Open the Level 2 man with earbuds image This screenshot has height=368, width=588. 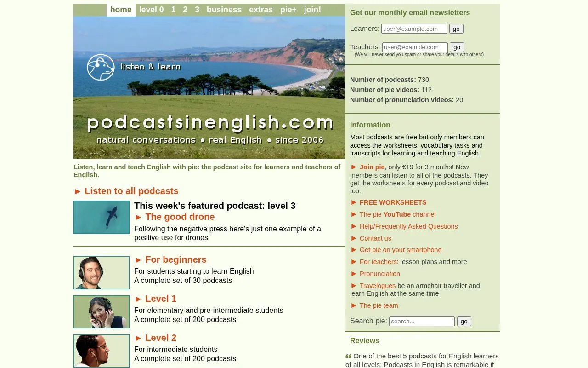point(102,351)
